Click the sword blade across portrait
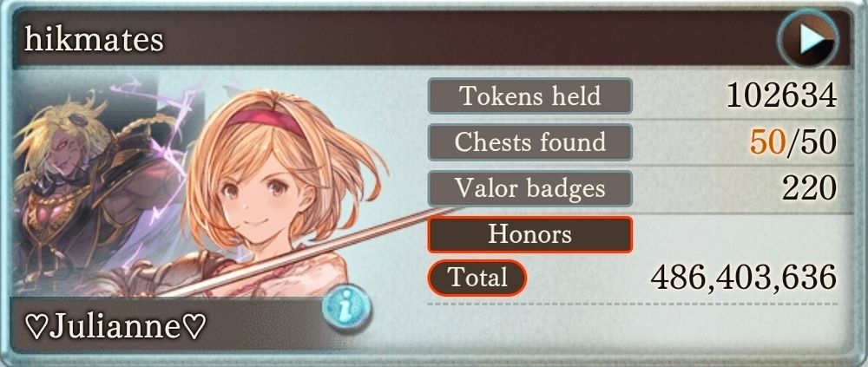 click(310, 250)
